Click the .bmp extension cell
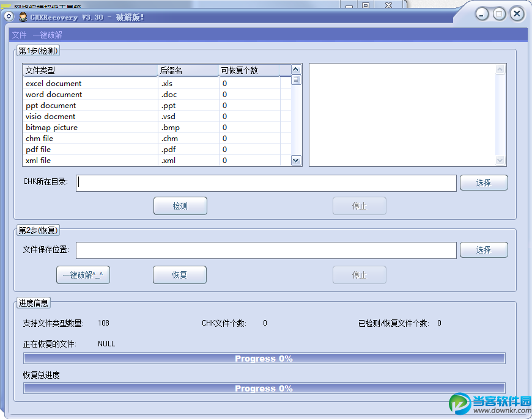 [x=188, y=128]
